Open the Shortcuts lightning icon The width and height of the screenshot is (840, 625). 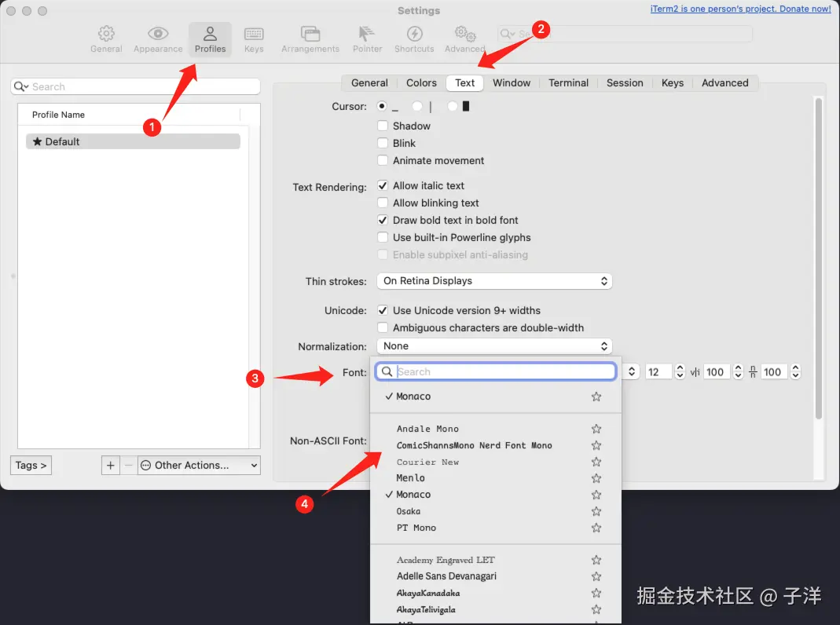[x=414, y=34]
